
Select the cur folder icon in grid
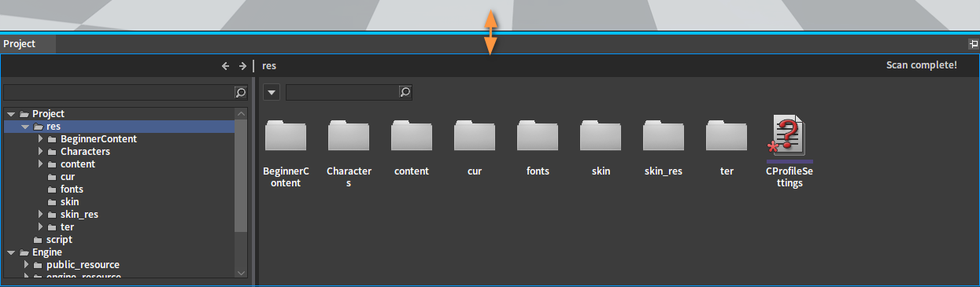[x=475, y=135]
